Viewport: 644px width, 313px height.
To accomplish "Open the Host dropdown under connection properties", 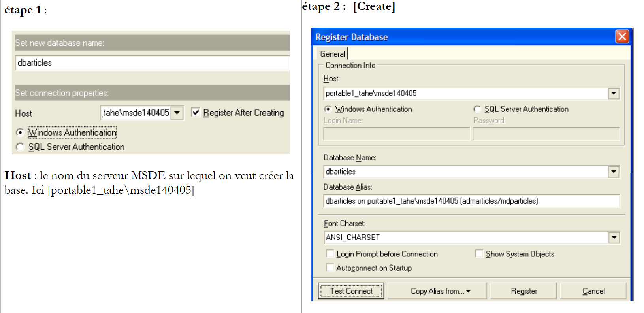I will (x=177, y=113).
